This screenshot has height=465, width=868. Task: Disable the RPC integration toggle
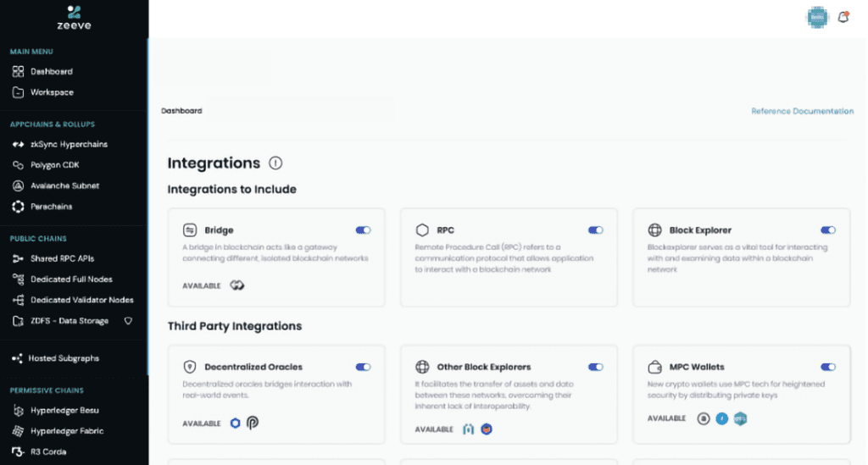tap(596, 230)
